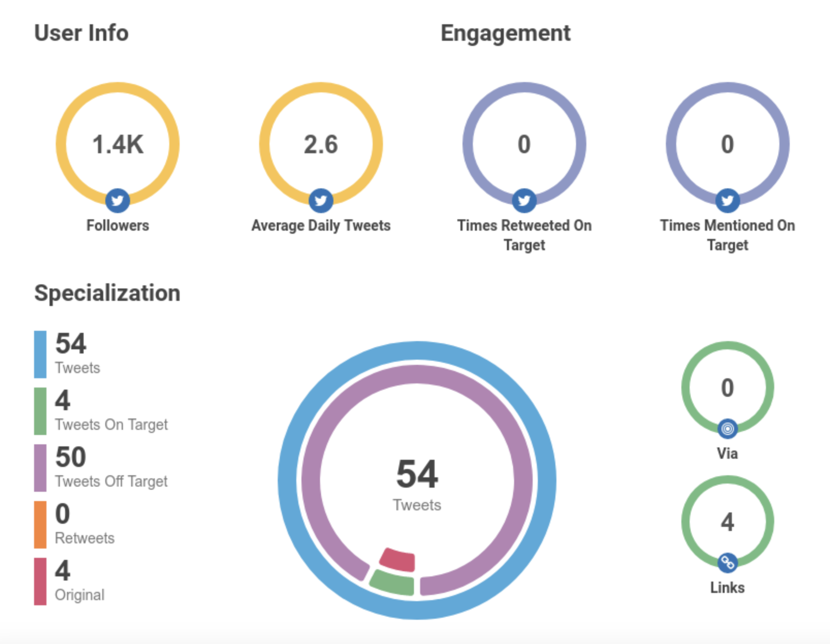Click Twitter icon on Average Daily Tweets circle
Image resolution: width=830 pixels, height=644 pixels.
tap(321, 200)
